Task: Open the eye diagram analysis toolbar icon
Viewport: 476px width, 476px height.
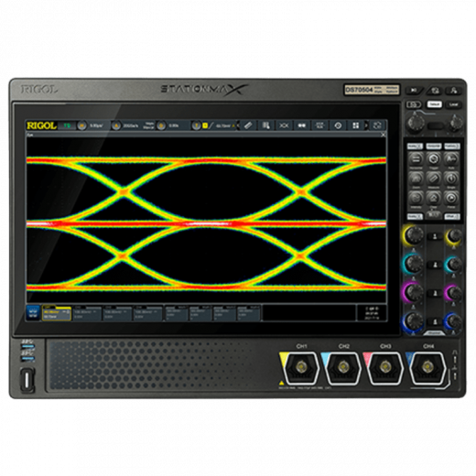Action: coord(284,125)
